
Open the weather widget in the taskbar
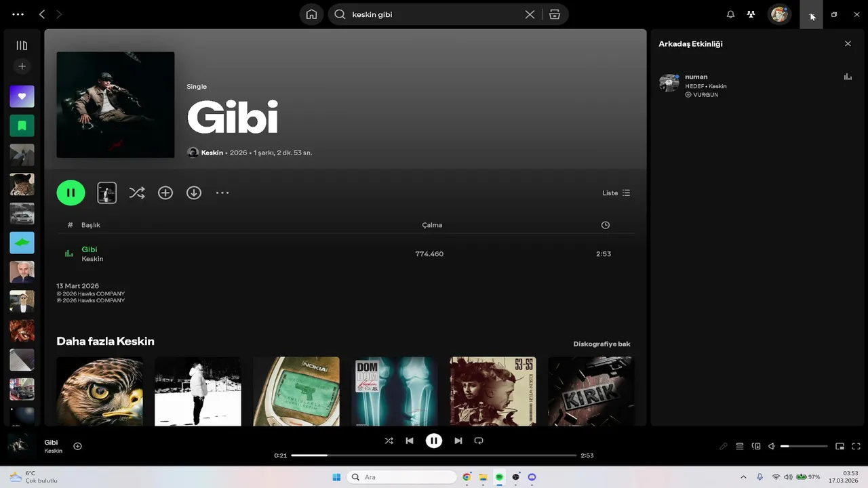point(33,477)
